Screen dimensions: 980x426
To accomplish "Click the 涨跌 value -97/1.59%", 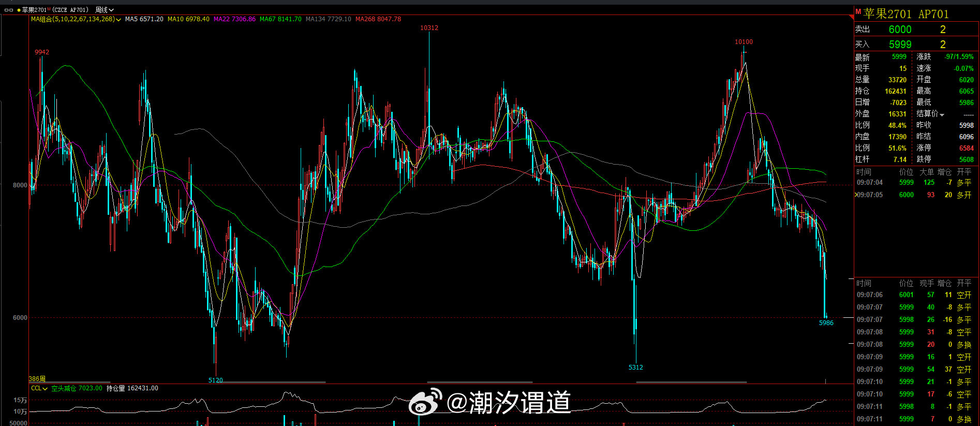I will click(959, 57).
